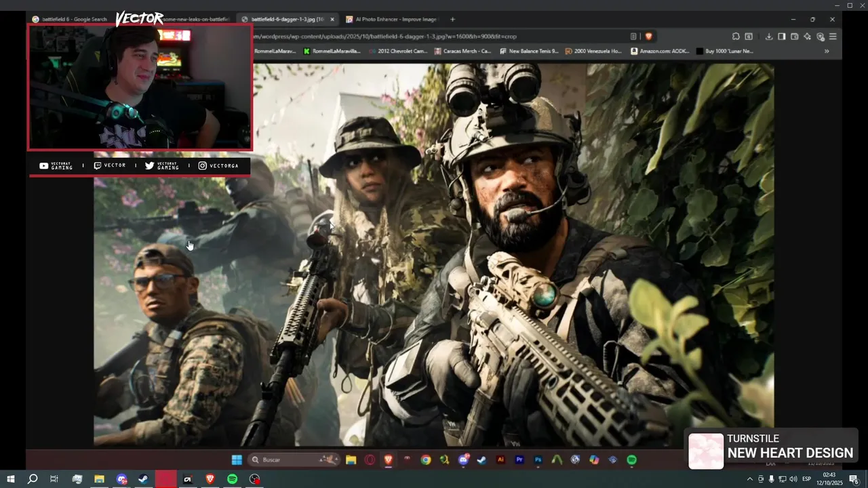Open Spotify on bottom taskbar

(232, 479)
